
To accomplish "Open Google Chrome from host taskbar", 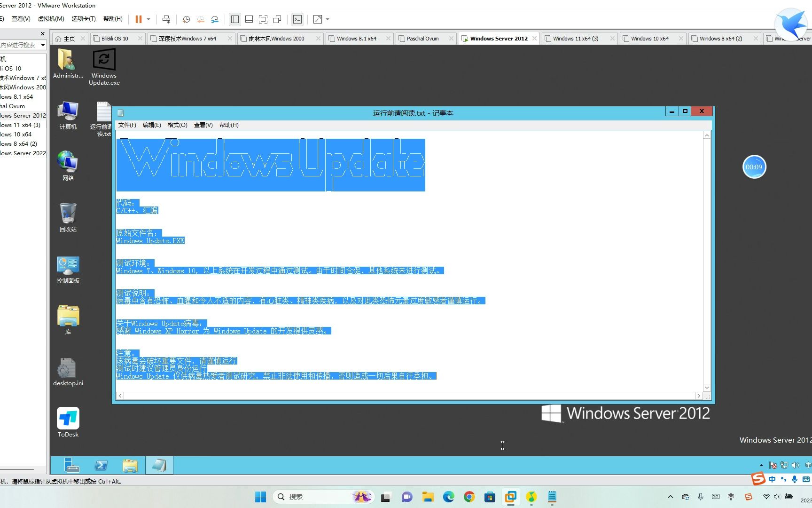I will (x=469, y=497).
